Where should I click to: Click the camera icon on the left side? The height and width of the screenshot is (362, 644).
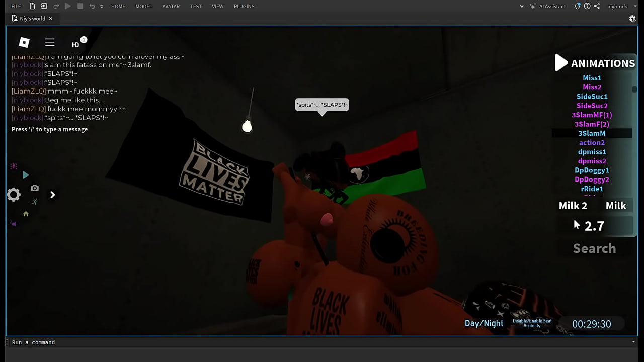(35, 188)
